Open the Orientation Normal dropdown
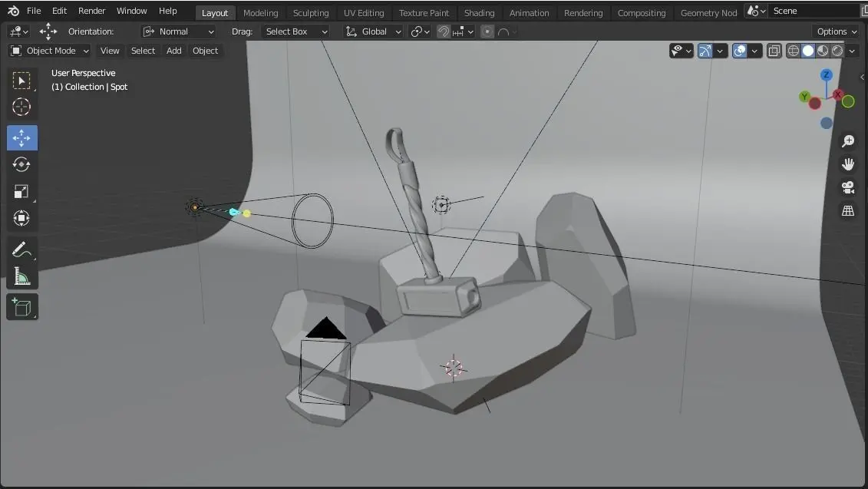The height and width of the screenshot is (489, 868). (179, 31)
